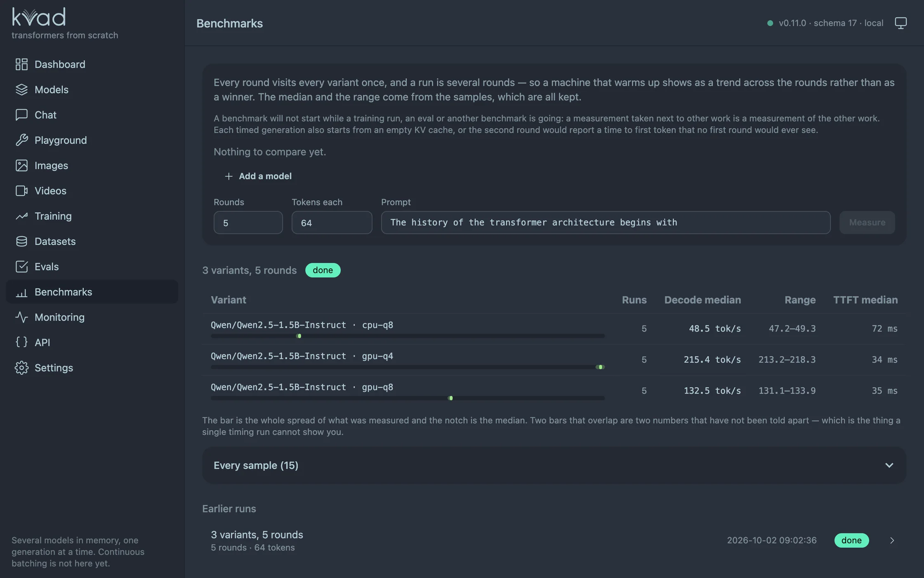Screen dimensions: 924x578
Task: Open the Settings gear icon
Action: pos(21,368)
